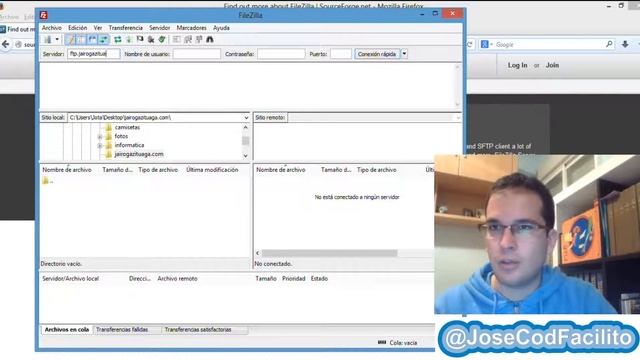Switch to Transferencias fallidas tab

pos(122,329)
